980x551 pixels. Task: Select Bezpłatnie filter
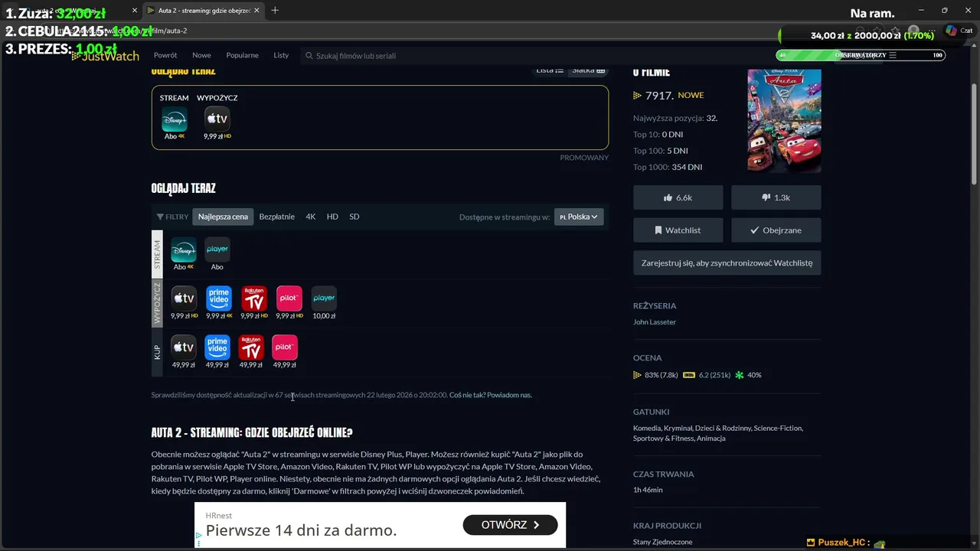pos(276,217)
